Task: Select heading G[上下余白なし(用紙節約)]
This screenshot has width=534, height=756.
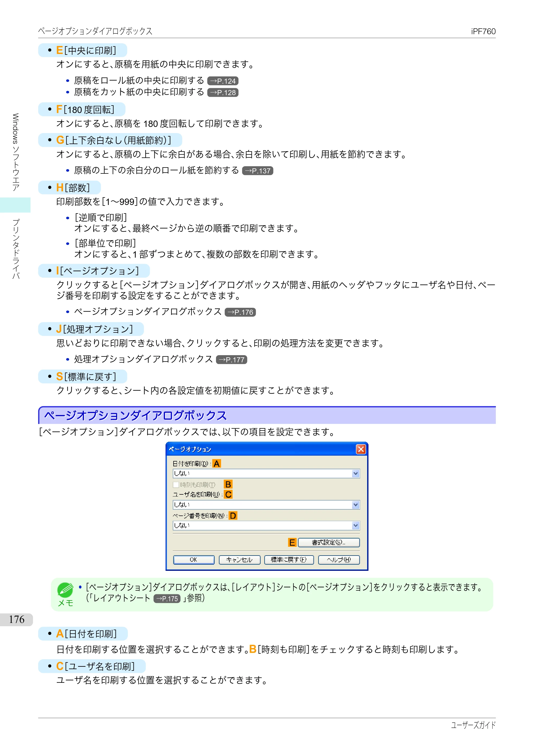Action: (110, 140)
